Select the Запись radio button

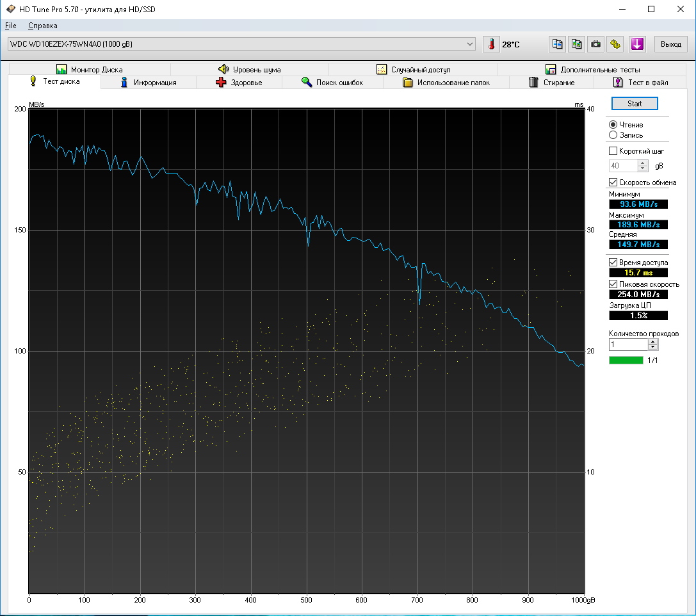613,135
